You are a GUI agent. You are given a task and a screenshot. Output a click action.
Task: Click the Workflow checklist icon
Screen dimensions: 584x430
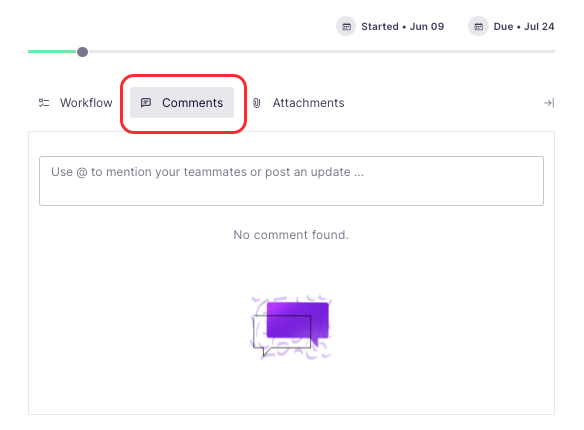click(x=44, y=103)
